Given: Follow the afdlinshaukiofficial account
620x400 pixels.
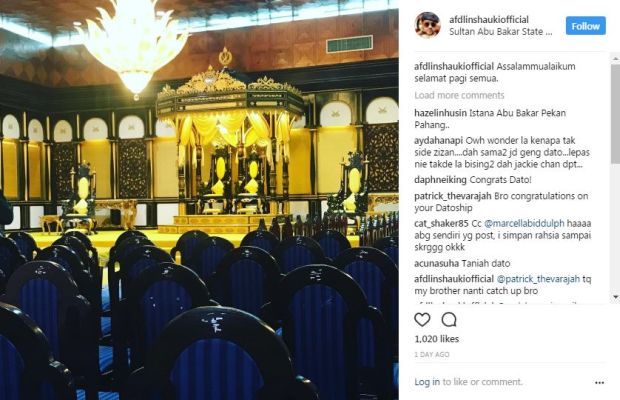Looking at the screenshot, I should tap(586, 26).
